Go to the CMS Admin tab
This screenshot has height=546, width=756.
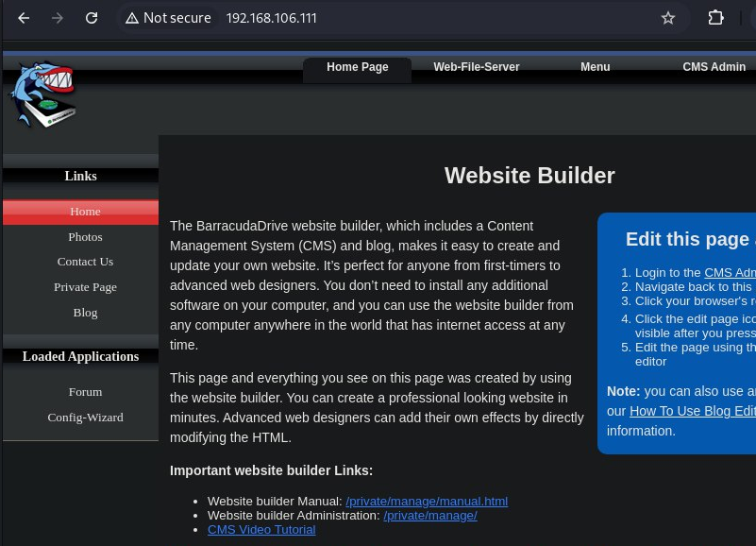(x=714, y=67)
